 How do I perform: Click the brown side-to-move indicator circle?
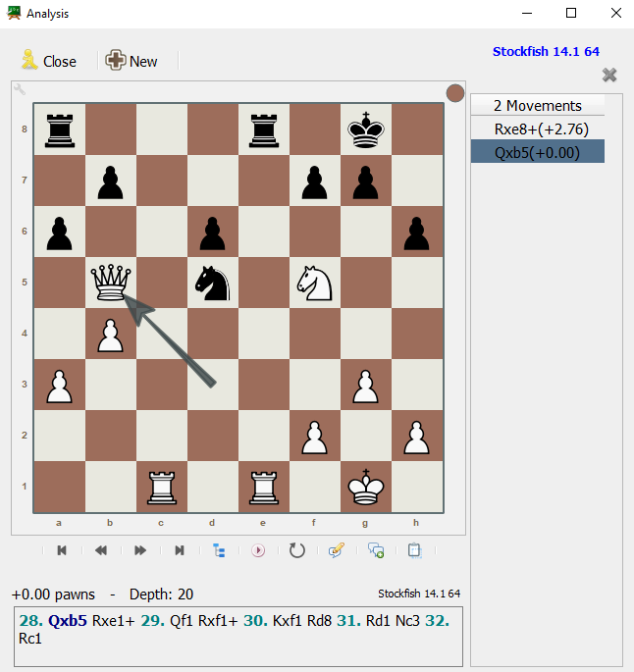(x=454, y=93)
